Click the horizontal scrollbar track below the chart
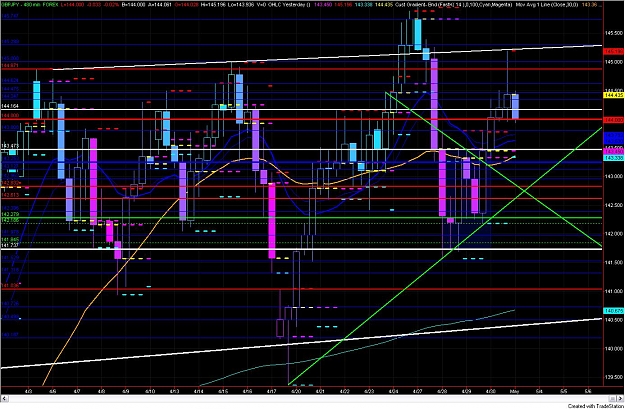Image resolution: width=625 pixels, height=409 pixels. tap(308, 398)
